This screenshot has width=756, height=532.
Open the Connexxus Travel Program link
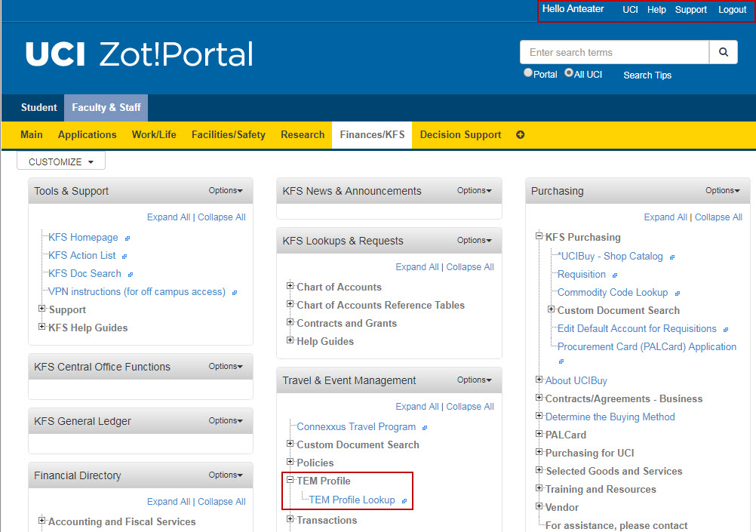[356, 427]
